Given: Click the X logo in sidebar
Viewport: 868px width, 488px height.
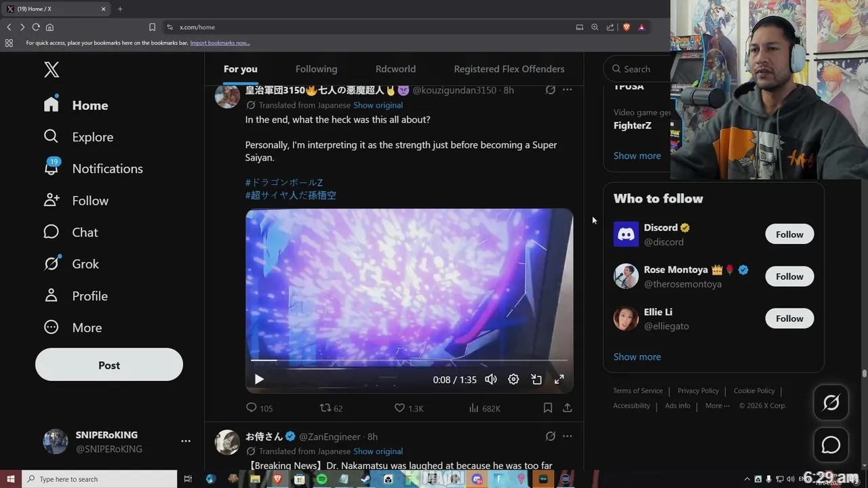Looking at the screenshot, I should point(52,69).
